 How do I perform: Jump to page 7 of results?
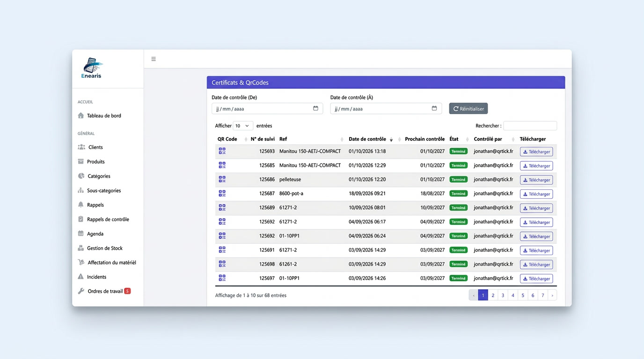point(543,295)
